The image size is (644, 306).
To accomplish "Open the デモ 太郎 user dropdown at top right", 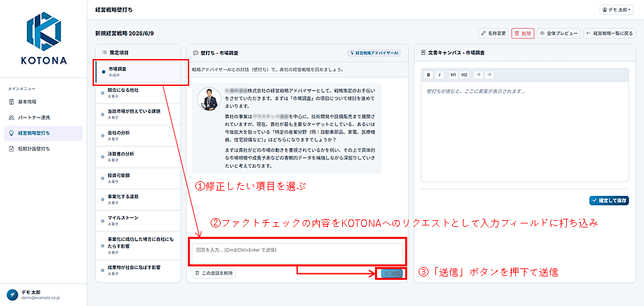I will tap(616, 9).
